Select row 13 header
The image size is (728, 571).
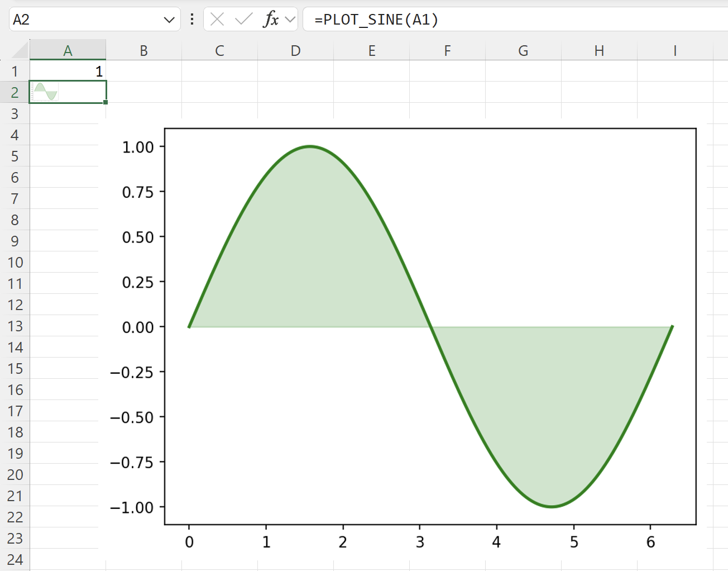[x=15, y=326]
